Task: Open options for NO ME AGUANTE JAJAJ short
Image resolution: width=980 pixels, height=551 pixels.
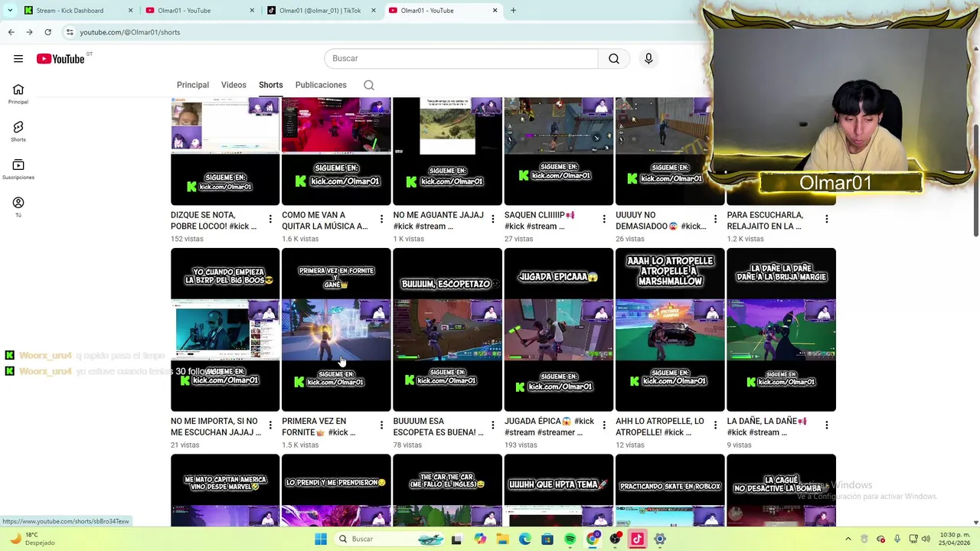Action: (x=492, y=220)
